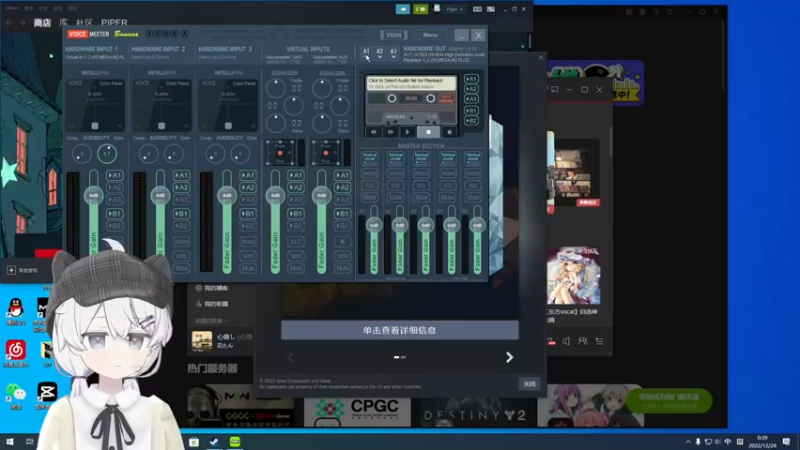The image size is (800, 450).
Task: Click 单击查看详细信息 button in Steam popup
Action: [399, 330]
